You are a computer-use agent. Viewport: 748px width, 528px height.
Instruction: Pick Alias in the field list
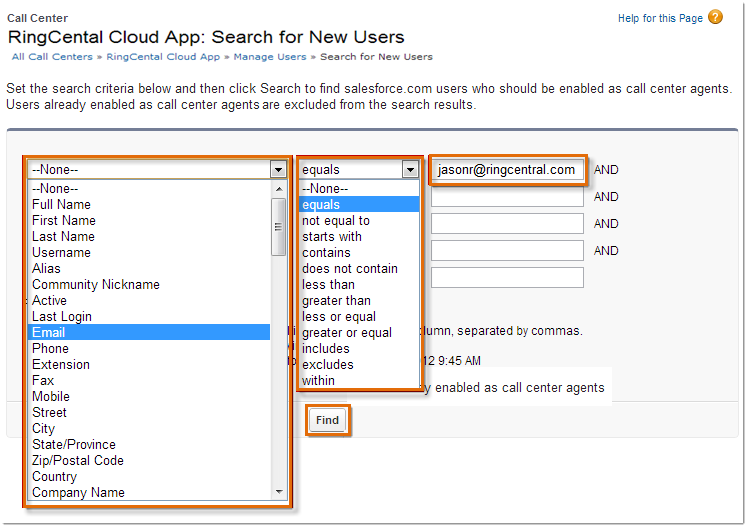(x=149, y=269)
